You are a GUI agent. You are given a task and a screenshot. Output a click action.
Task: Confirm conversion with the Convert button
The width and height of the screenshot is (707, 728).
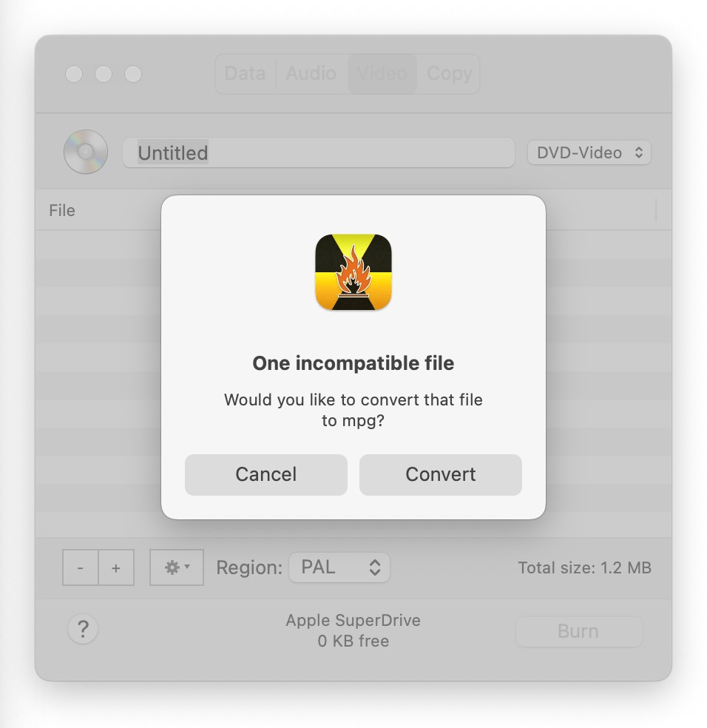(x=441, y=474)
